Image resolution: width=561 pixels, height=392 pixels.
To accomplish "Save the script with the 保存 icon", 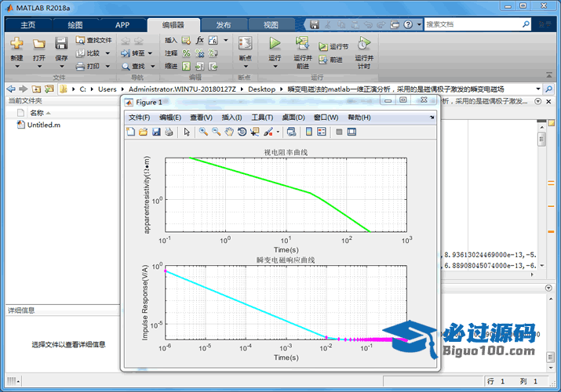I will click(x=61, y=43).
